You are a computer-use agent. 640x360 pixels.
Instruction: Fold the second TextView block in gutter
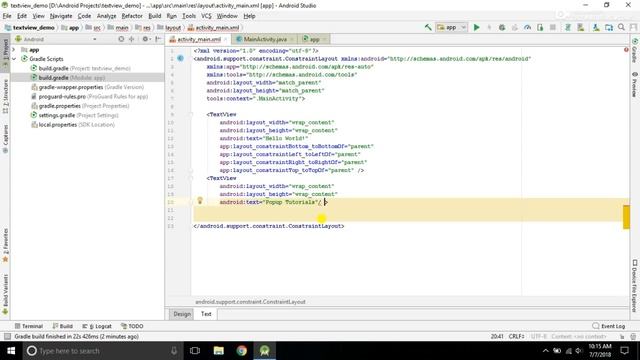(191, 178)
